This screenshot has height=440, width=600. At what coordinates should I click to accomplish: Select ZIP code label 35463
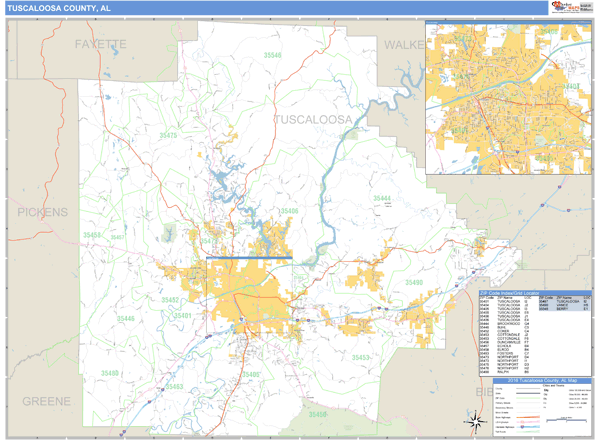[174, 386]
